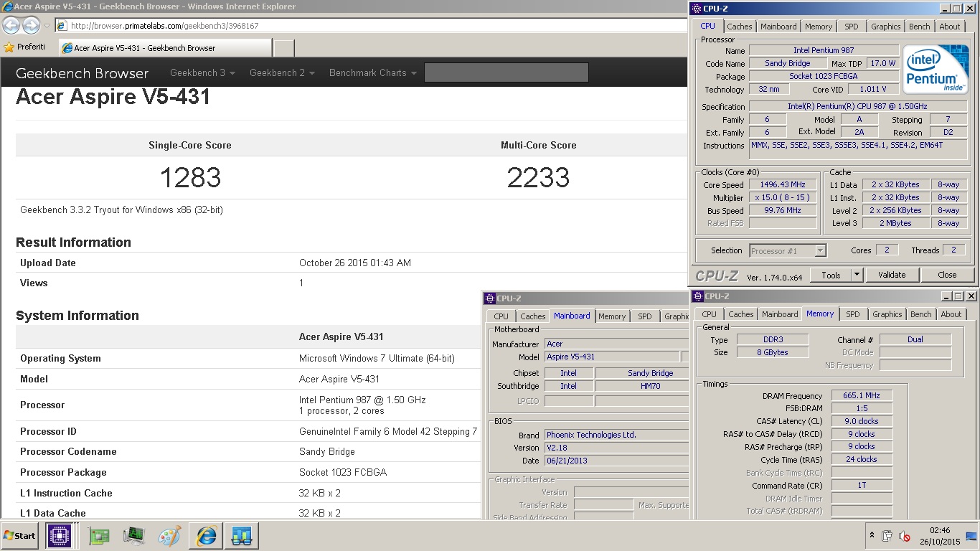The image size is (980, 551).
Task: Open the Processor #1 selection combo box
Action: [x=788, y=251]
